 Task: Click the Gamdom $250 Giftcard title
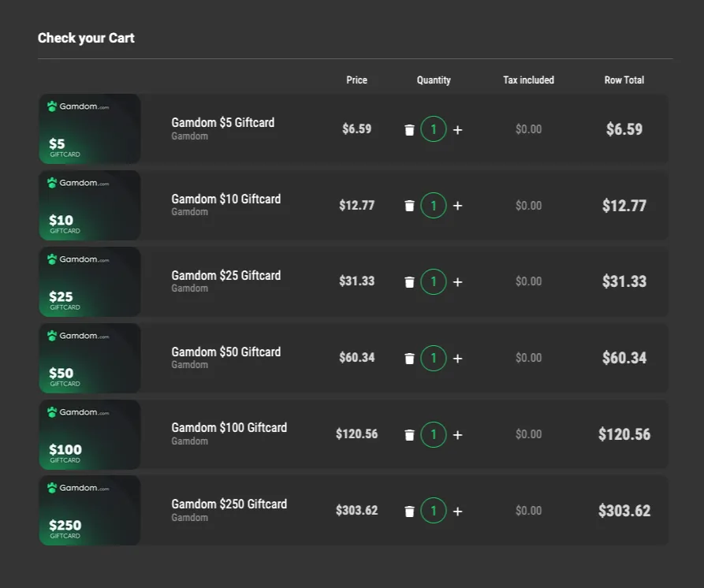coord(229,504)
